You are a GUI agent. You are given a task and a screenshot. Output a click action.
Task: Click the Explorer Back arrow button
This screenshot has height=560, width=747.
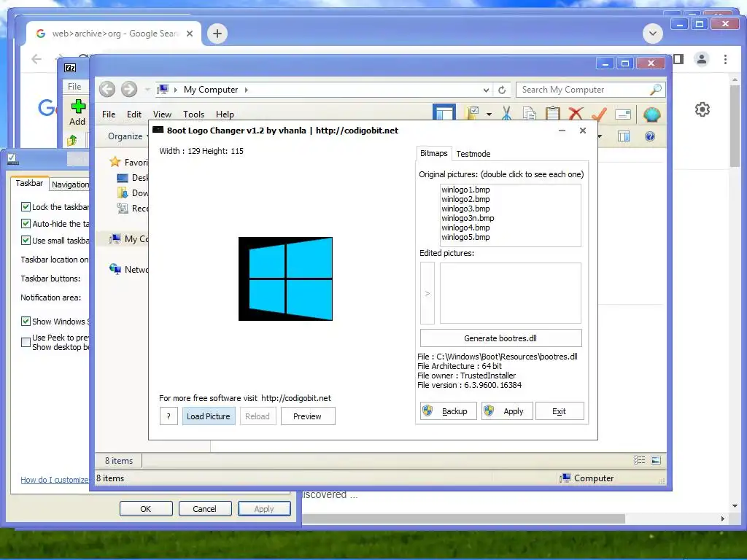107,89
